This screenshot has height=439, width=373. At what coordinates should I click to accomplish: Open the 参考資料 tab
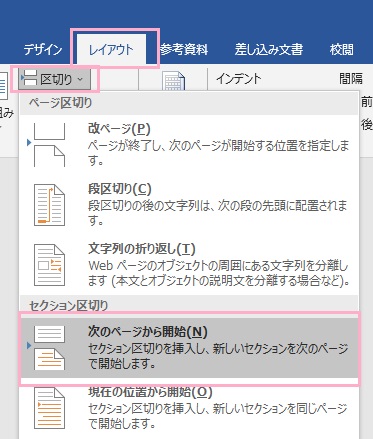coord(184,50)
